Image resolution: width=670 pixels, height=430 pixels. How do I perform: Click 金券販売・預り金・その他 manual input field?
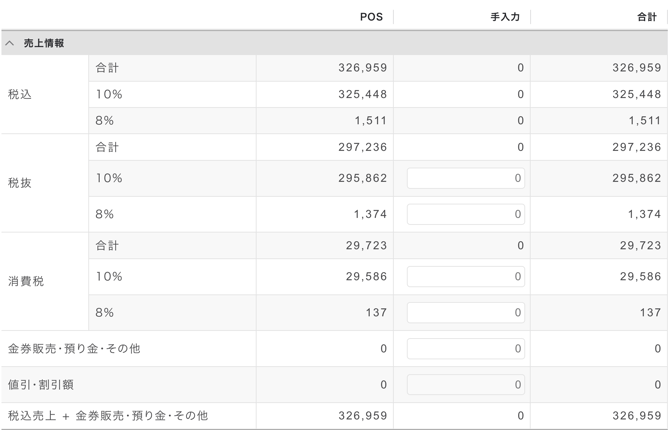click(465, 349)
